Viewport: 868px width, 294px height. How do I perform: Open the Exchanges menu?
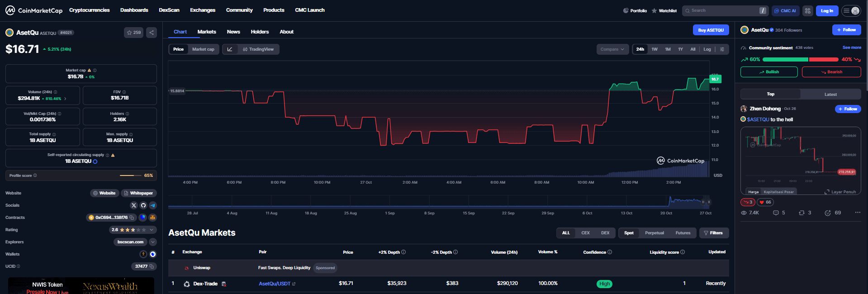[203, 10]
